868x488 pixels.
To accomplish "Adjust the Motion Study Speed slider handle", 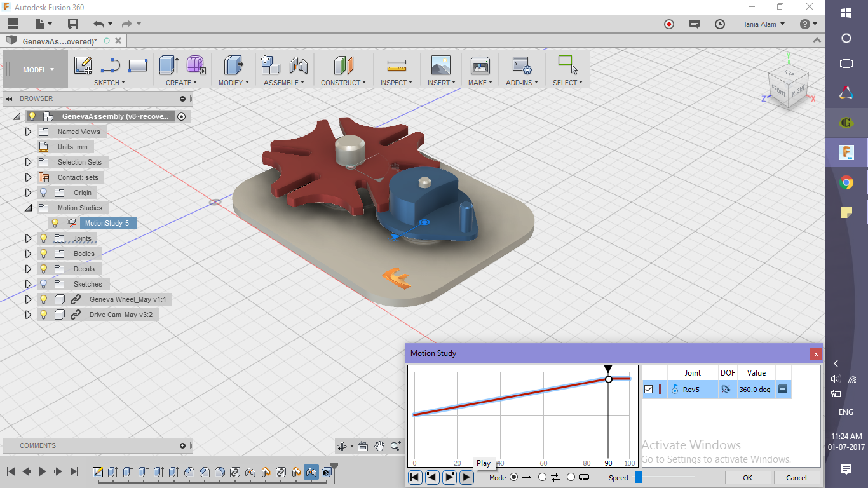I will [639, 477].
